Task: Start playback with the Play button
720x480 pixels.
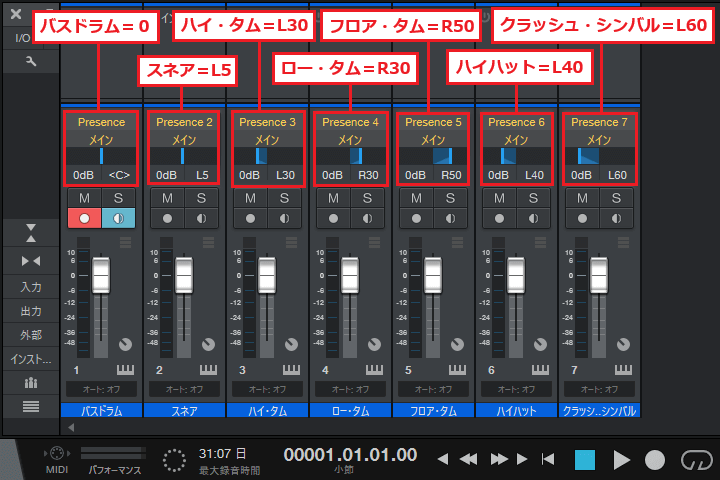Action: pos(621,459)
